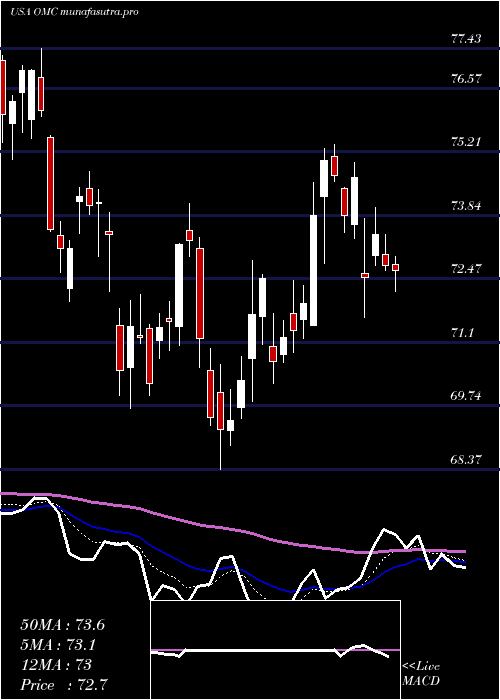Click the 69.74 price level label
This screenshot has height=700, width=500.
[x=466, y=396]
